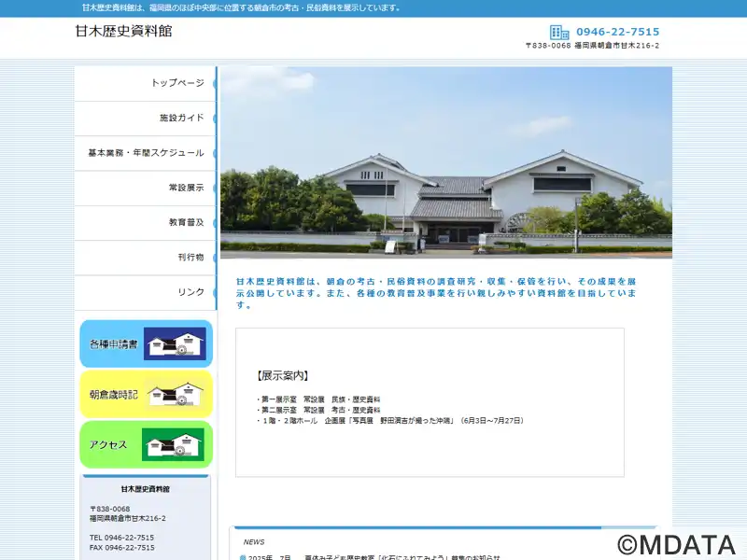This screenshot has height=560, width=747.
Task: Click the blue intro paragraph about the museum
Action: 436,293
